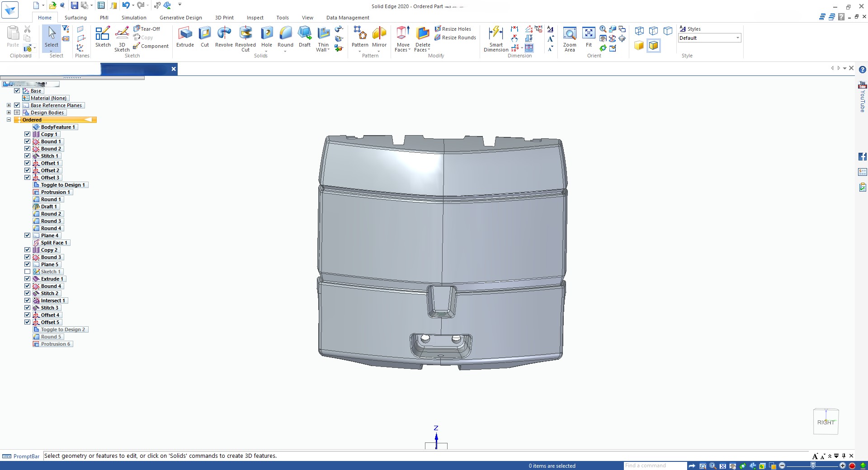Image resolution: width=868 pixels, height=470 pixels.
Task: Collapse the Ordered tree section
Action: point(9,120)
